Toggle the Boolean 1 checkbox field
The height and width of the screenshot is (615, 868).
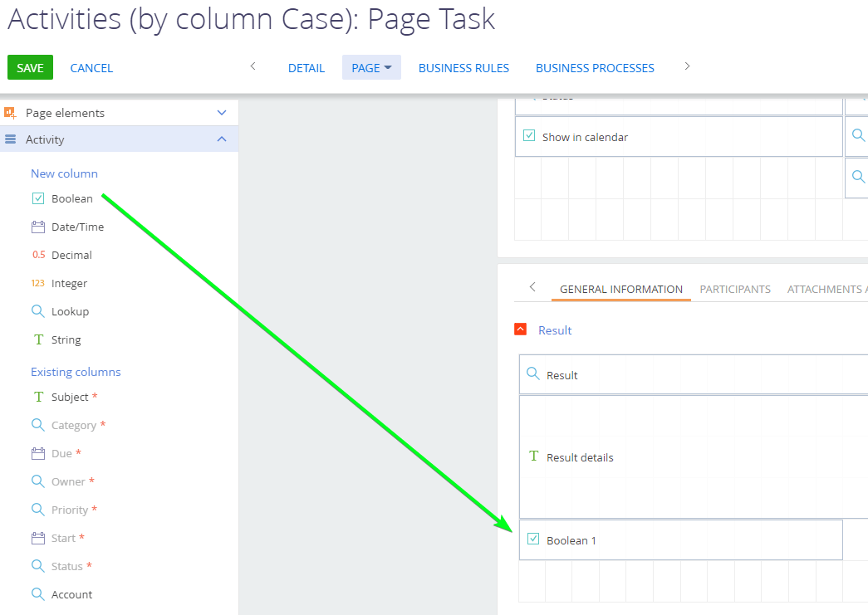tap(532, 539)
